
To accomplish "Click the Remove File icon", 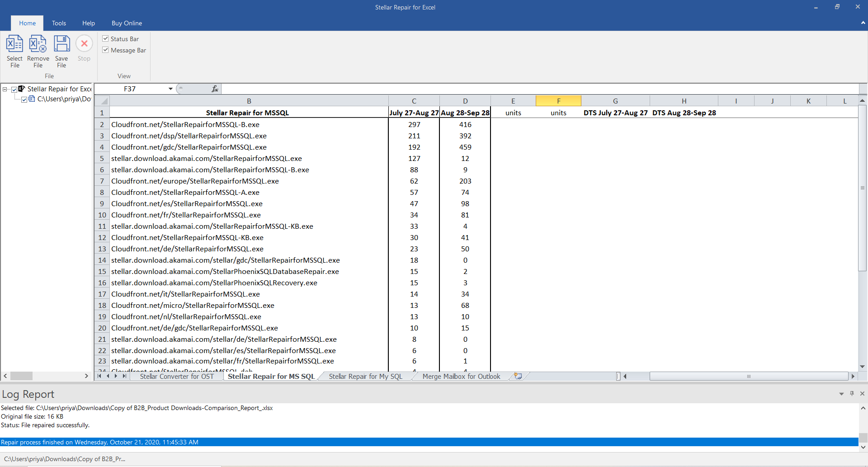I will [x=38, y=44].
